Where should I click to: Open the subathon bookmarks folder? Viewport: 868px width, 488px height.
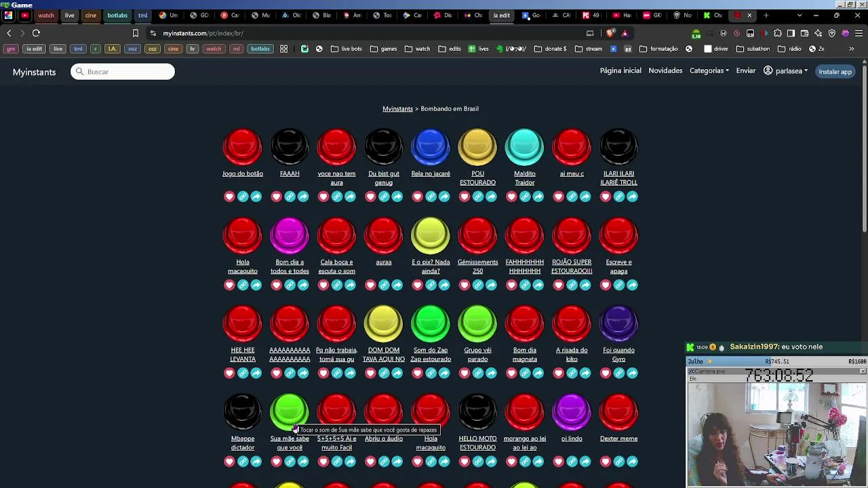[x=753, y=49]
